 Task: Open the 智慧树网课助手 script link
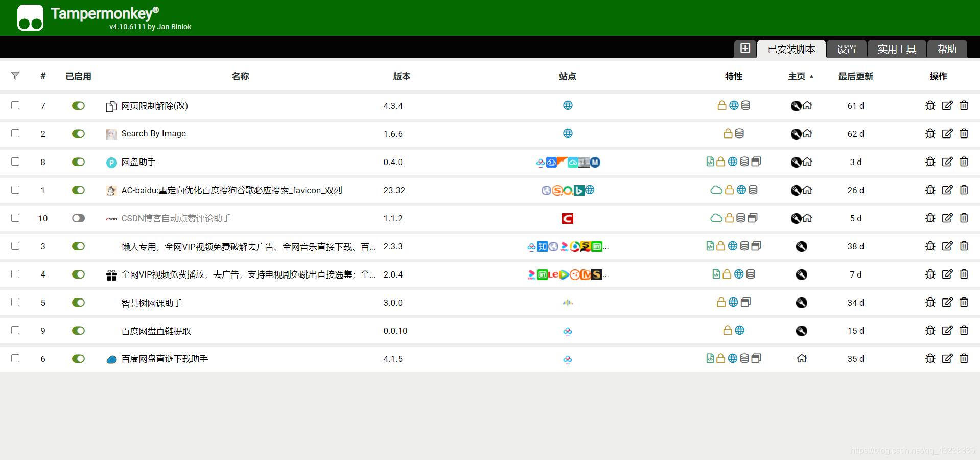151,303
